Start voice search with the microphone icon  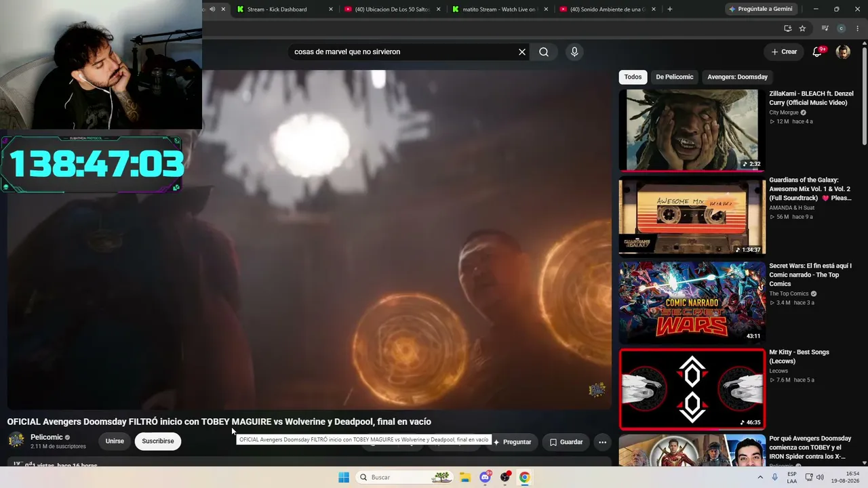point(574,52)
